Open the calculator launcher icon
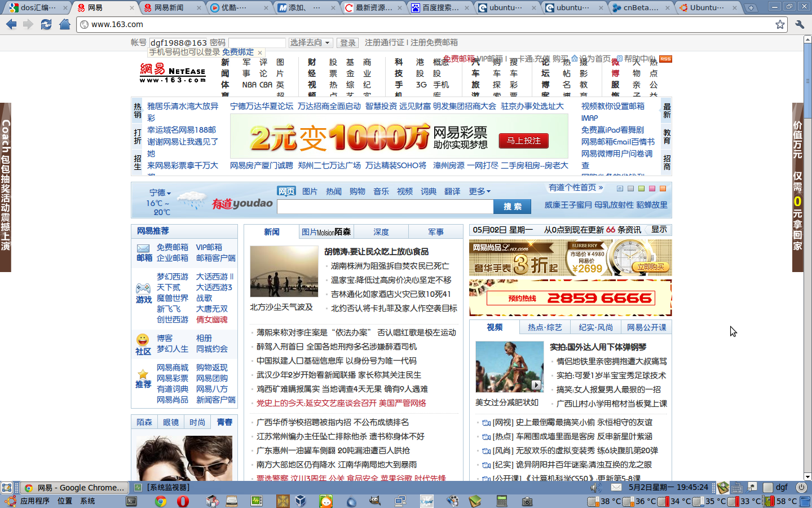Image resolution: width=812 pixels, height=508 pixels. (x=502, y=501)
